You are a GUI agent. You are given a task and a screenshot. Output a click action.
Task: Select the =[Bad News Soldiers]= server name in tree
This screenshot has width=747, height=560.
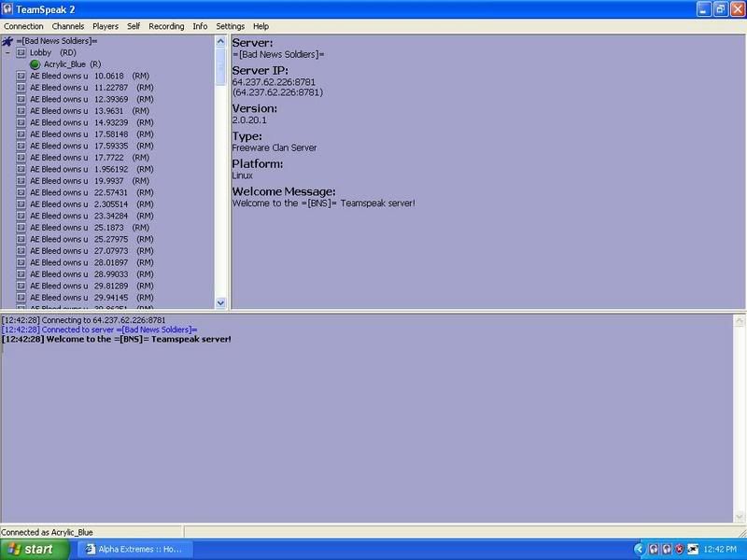click(57, 41)
